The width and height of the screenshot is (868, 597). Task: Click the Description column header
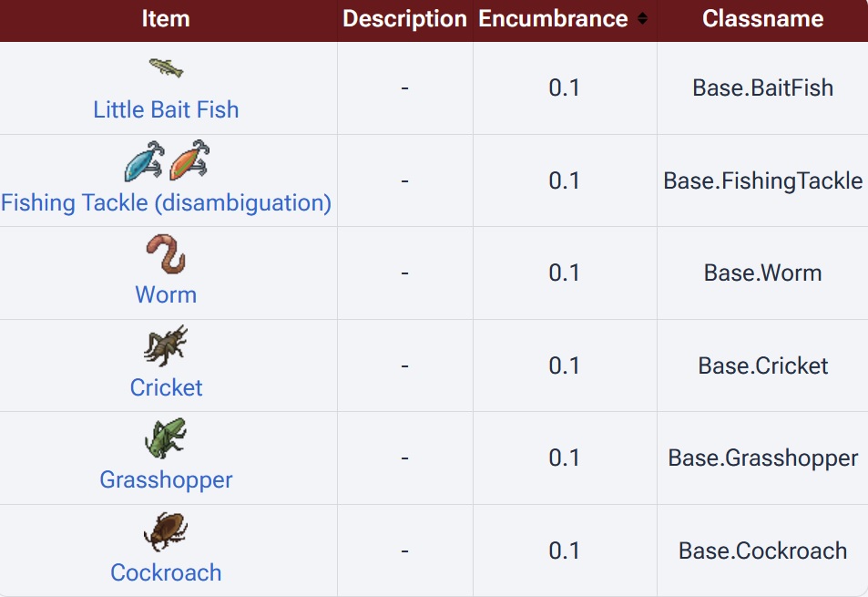tap(404, 19)
